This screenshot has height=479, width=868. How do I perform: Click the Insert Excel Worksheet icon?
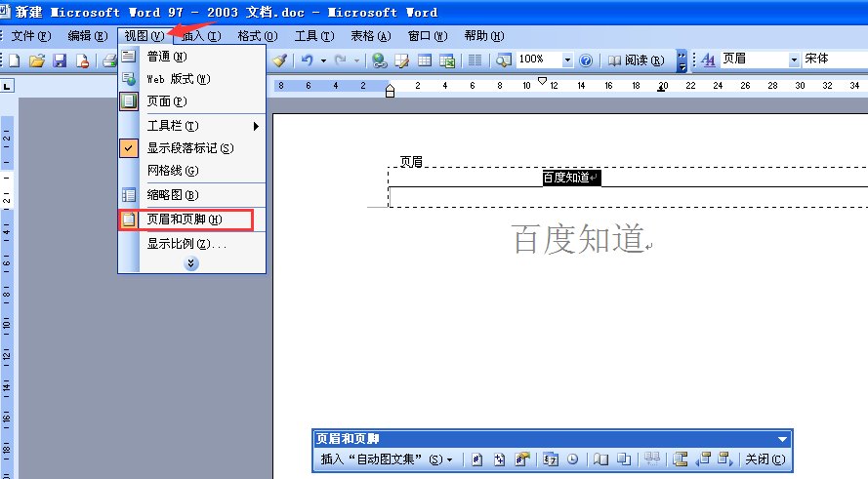tap(447, 60)
